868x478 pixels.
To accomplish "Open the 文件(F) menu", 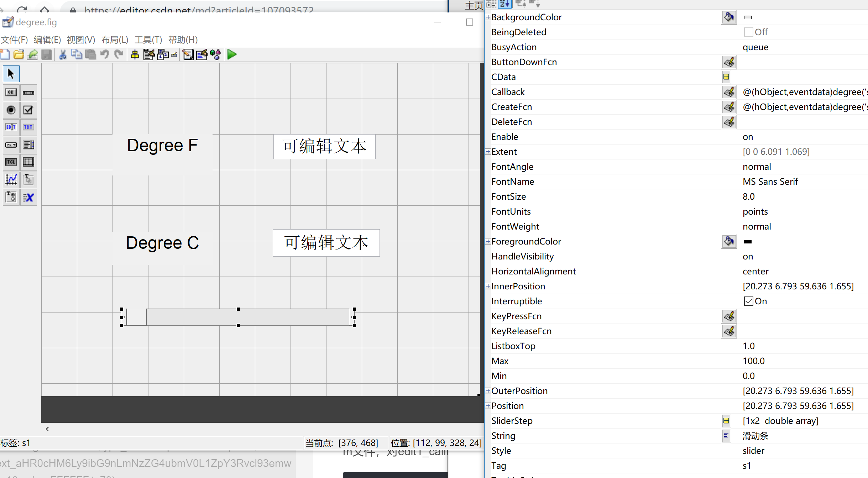I will pyautogui.click(x=14, y=40).
